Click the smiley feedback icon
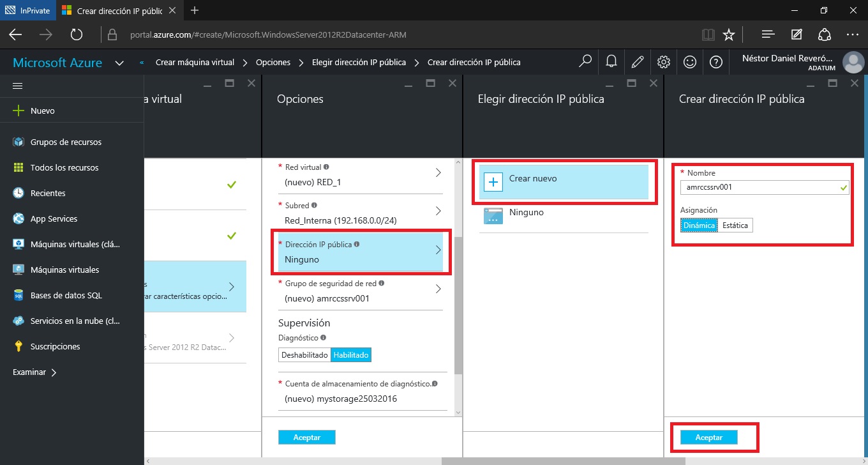 (x=689, y=62)
